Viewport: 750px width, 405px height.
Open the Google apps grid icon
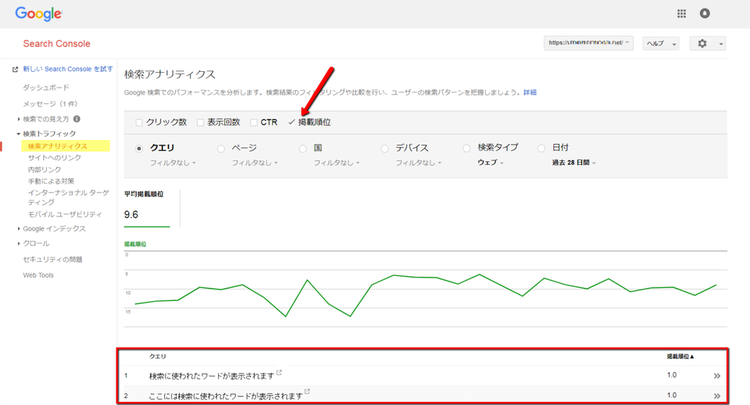click(x=682, y=13)
